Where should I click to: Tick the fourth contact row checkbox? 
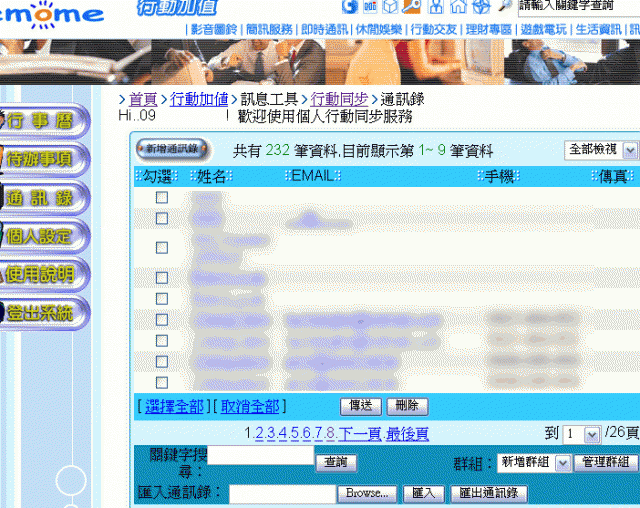(162, 278)
